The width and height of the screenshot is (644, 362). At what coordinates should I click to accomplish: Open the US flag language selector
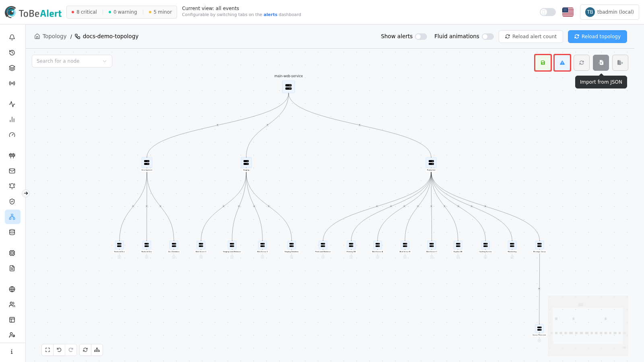click(568, 12)
